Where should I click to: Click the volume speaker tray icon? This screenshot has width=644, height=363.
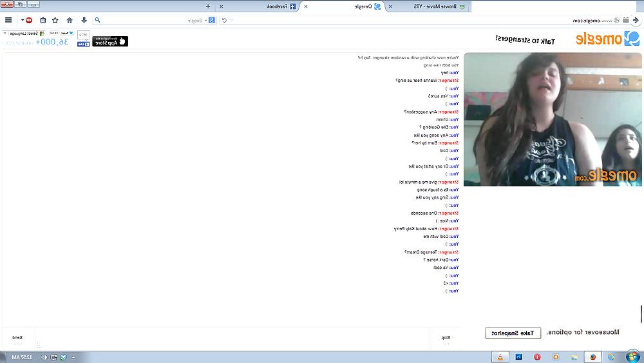tap(44, 357)
